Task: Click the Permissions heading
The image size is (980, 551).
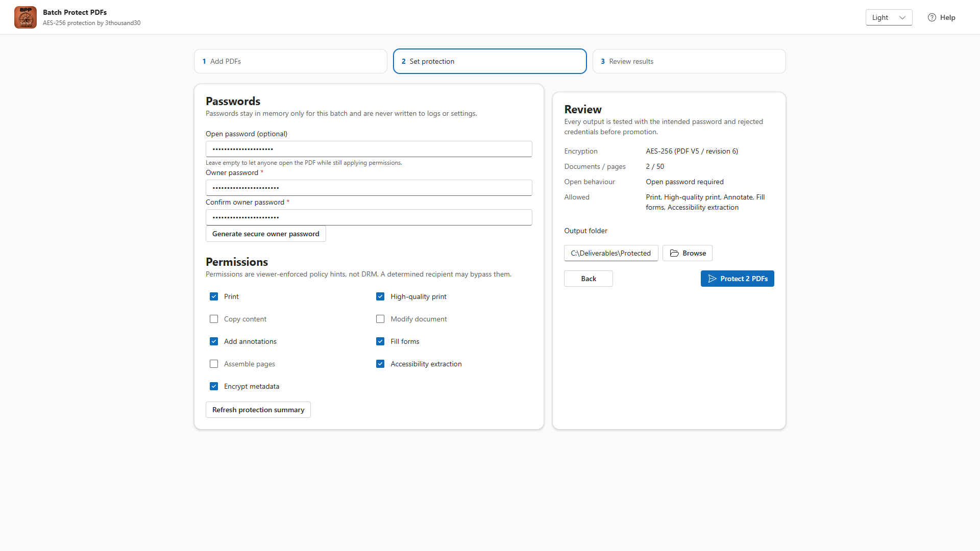Action: click(237, 262)
